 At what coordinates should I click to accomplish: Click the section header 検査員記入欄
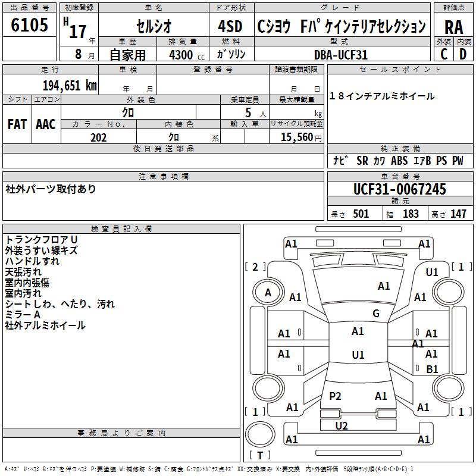[121, 229]
